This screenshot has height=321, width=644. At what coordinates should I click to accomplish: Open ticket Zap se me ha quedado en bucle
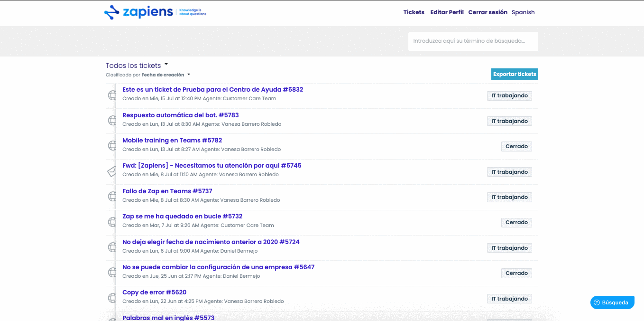pos(183,217)
